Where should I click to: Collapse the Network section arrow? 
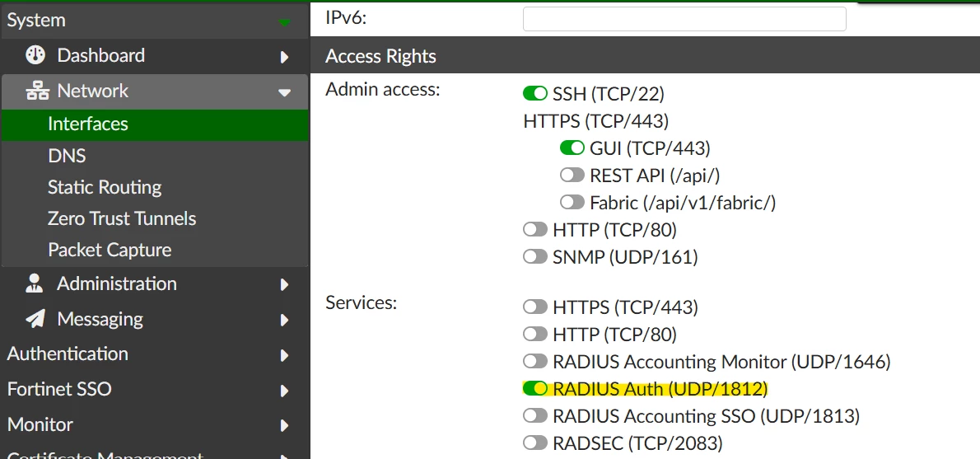click(284, 92)
